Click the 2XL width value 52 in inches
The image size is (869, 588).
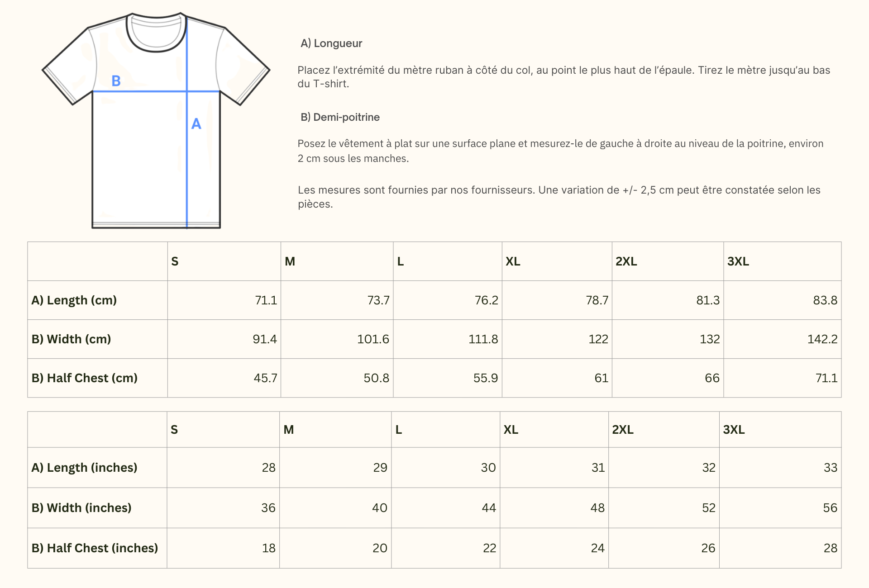[x=708, y=508]
